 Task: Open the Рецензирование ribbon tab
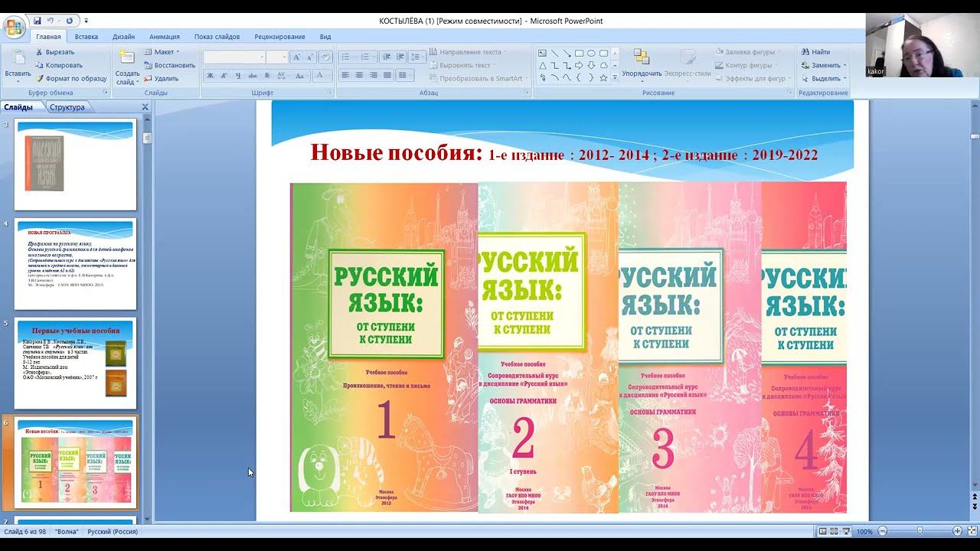(x=279, y=37)
